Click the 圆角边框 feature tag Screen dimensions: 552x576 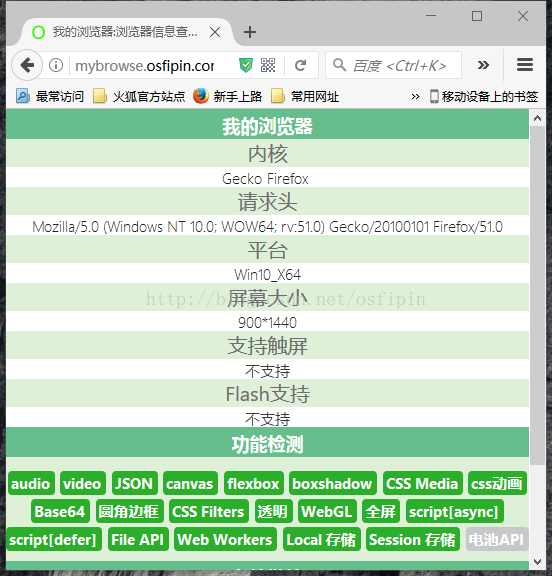[130, 511]
